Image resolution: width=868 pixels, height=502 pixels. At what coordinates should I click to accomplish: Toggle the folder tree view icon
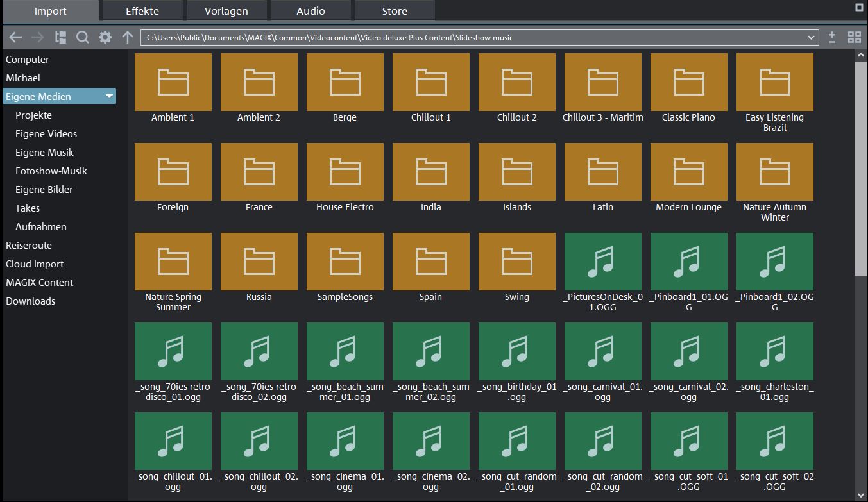[61, 37]
